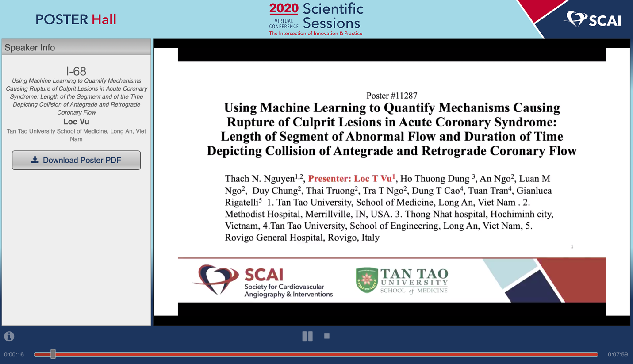Stop the poster video

click(x=327, y=336)
